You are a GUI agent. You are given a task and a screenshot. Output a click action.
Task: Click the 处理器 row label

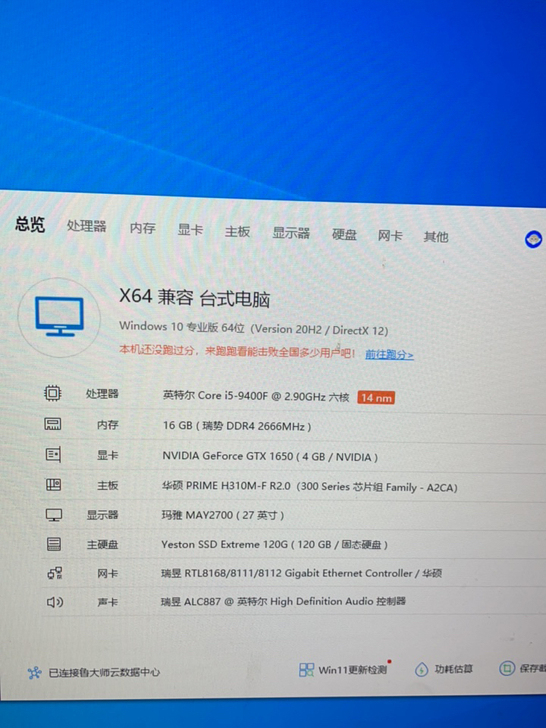tap(102, 394)
